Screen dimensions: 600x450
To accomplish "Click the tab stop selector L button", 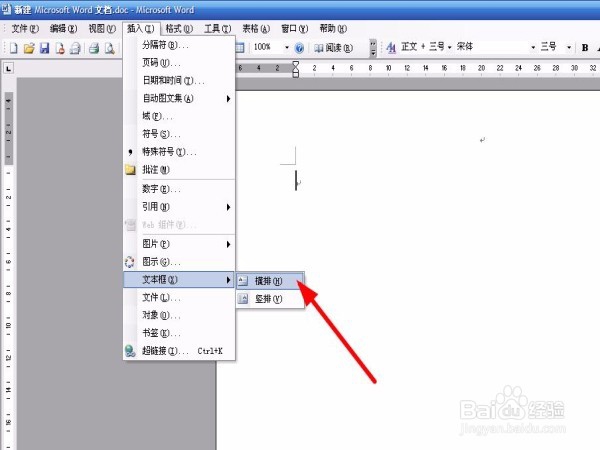I will point(8,68).
